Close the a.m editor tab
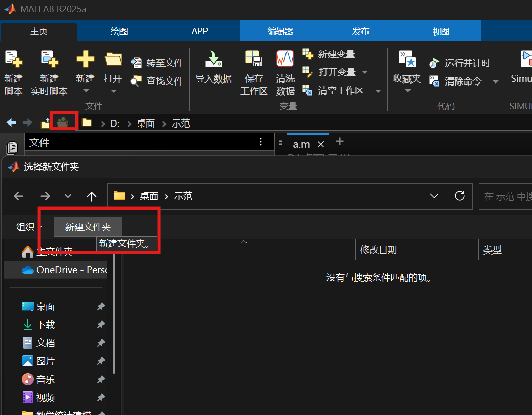 click(x=320, y=145)
